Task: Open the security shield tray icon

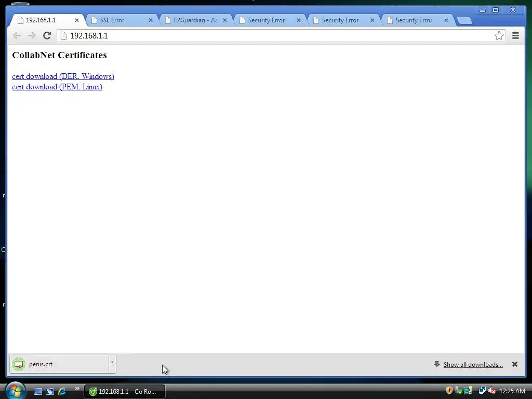Action: coord(449,391)
